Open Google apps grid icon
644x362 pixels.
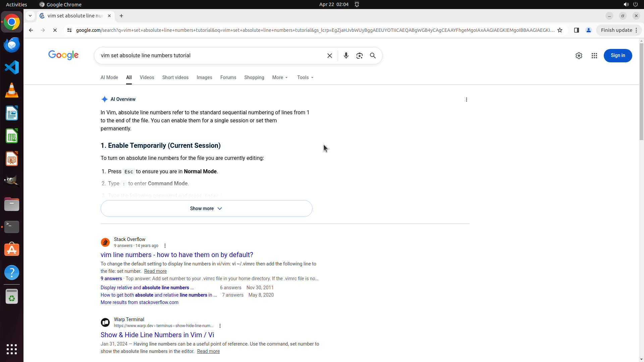tap(594, 56)
